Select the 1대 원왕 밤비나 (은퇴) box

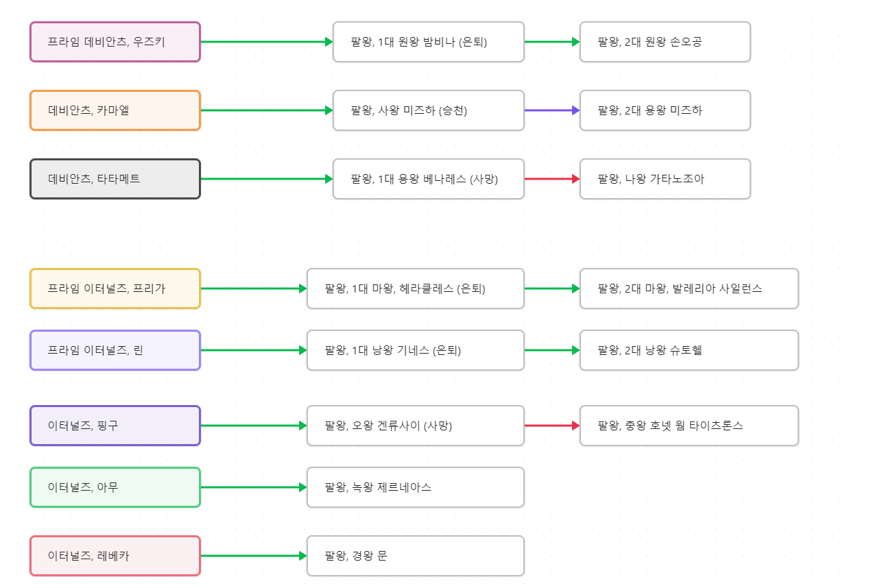[x=429, y=42]
